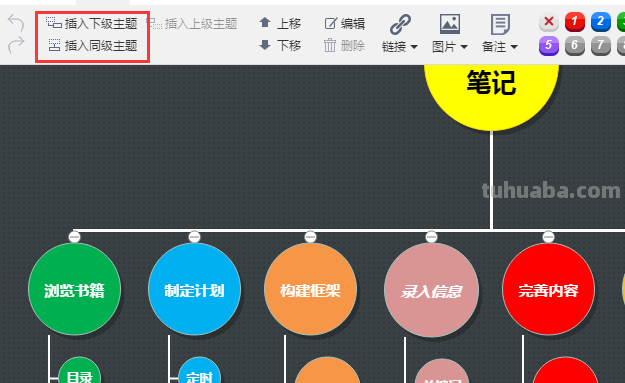Set priority 5 purple badge

point(549,45)
